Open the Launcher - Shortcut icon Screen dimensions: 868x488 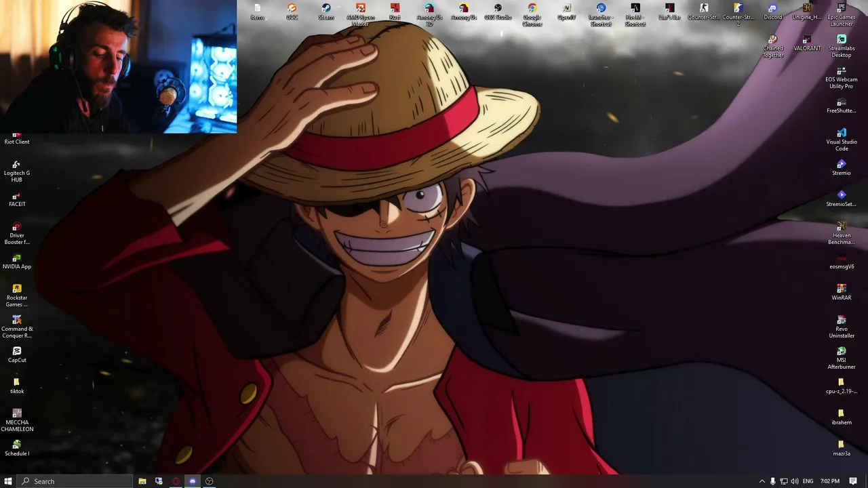click(x=601, y=15)
